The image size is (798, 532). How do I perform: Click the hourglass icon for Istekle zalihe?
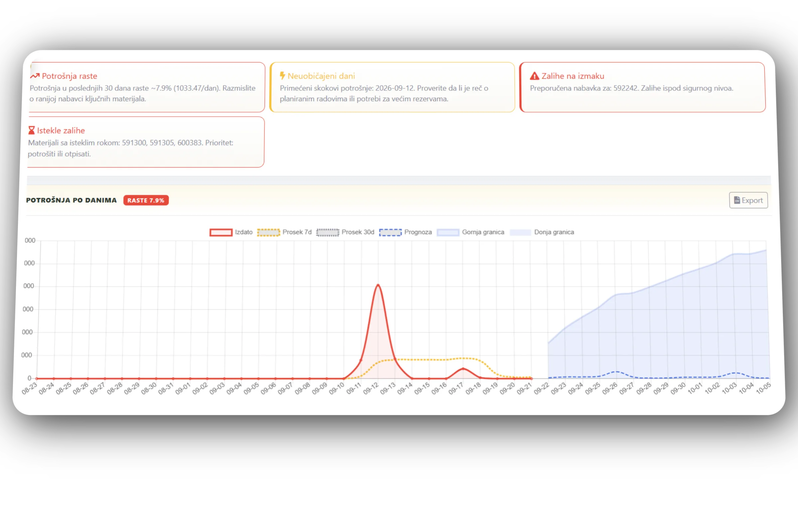[x=32, y=130]
